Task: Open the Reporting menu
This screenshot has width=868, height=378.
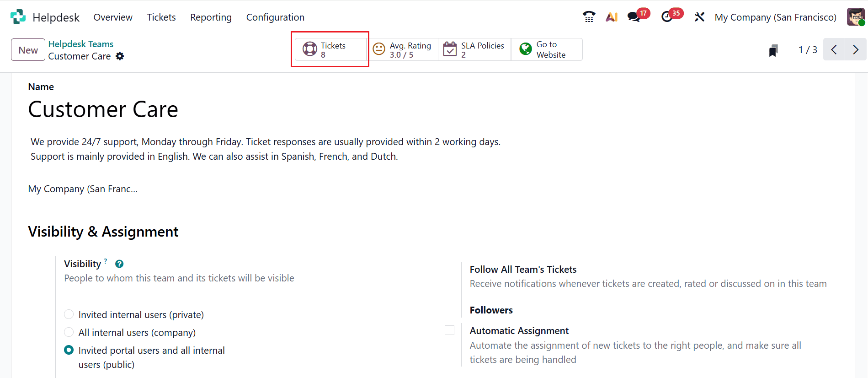Action: point(211,17)
